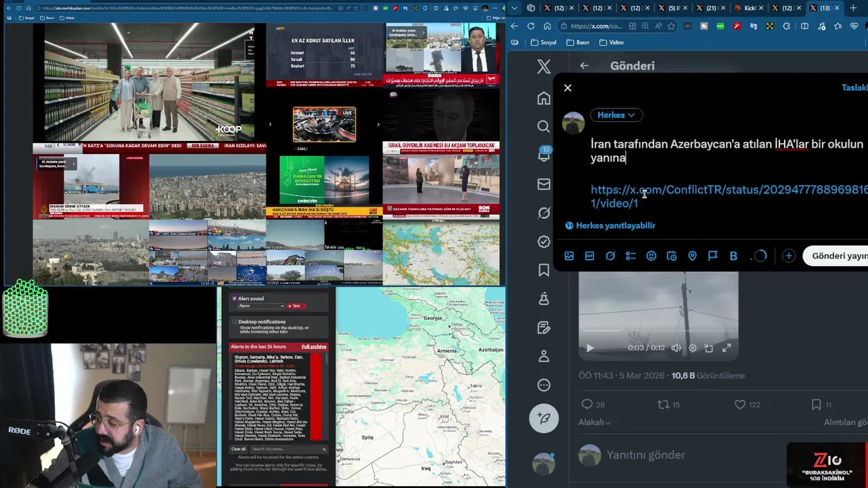Seek on the tweet video progress bar
The height and width of the screenshot is (488, 868).
[658, 331]
